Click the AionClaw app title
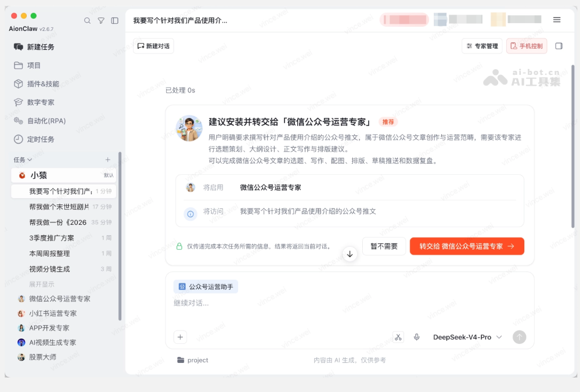This screenshot has width=580, height=392. (x=23, y=28)
